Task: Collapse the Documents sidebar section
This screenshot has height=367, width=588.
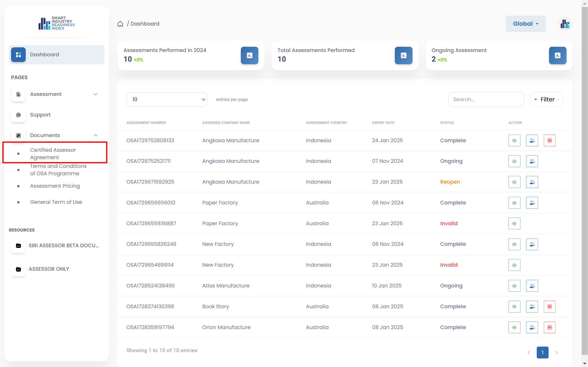Action: pos(96,135)
